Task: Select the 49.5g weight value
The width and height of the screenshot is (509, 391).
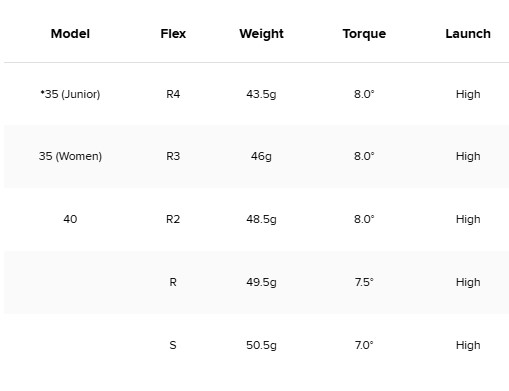Action: coord(261,282)
